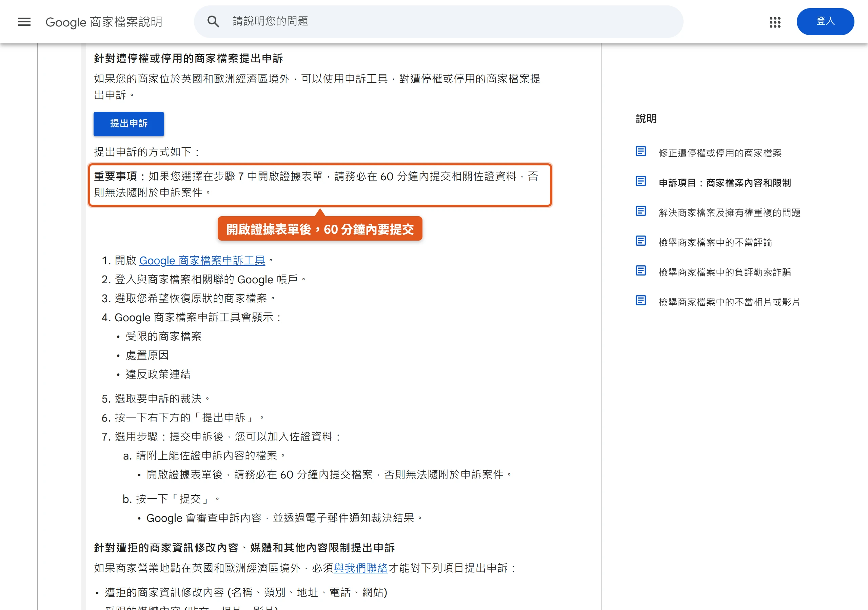Image resolution: width=868 pixels, height=610 pixels.
Task: Open the Google apps grid
Action: coord(775,22)
